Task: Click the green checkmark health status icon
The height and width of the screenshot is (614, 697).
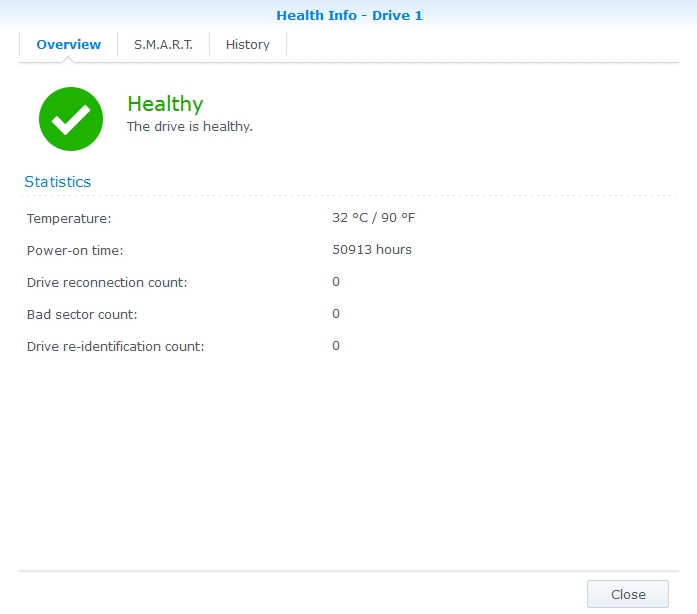Action: [71, 119]
